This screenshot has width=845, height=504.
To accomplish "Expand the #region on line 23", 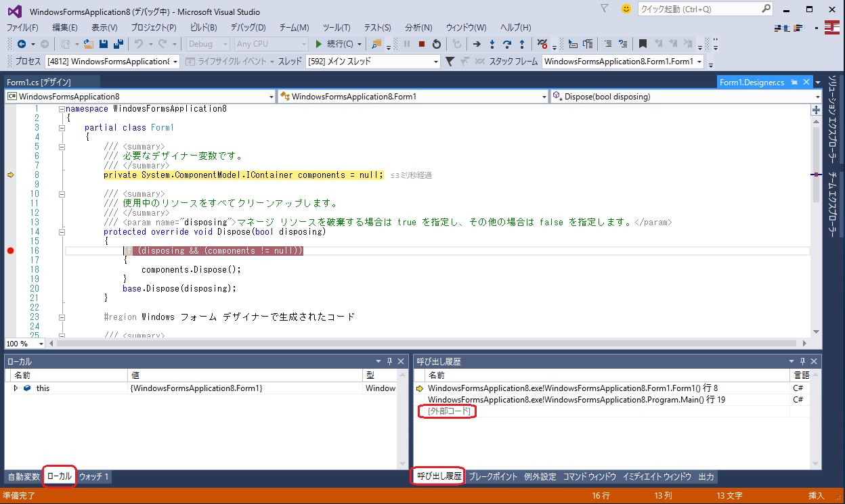I will [62, 317].
